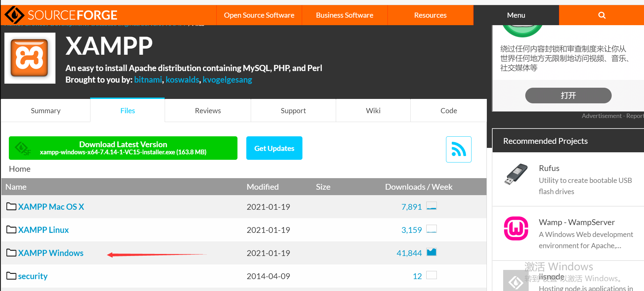Open the security folder link
This screenshot has height=291, width=644.
point(33,276)
